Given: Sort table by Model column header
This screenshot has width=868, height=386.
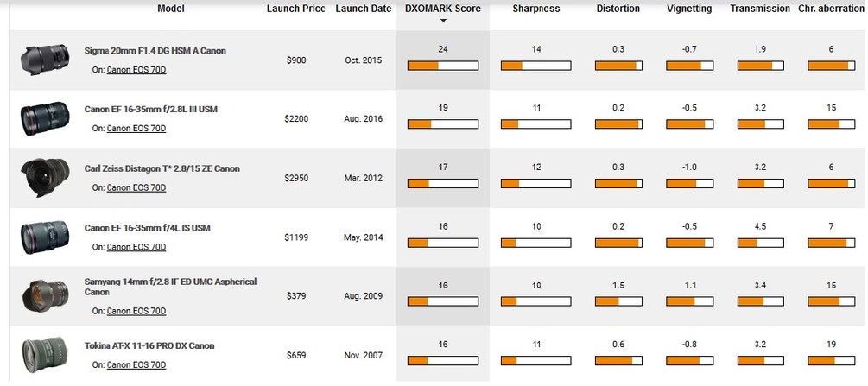Looking at the screenshot, I should (171, 9).
